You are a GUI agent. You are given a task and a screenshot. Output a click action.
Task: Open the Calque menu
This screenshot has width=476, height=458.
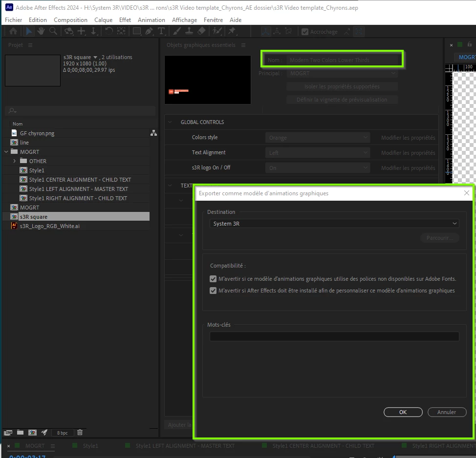click(103, 20)
